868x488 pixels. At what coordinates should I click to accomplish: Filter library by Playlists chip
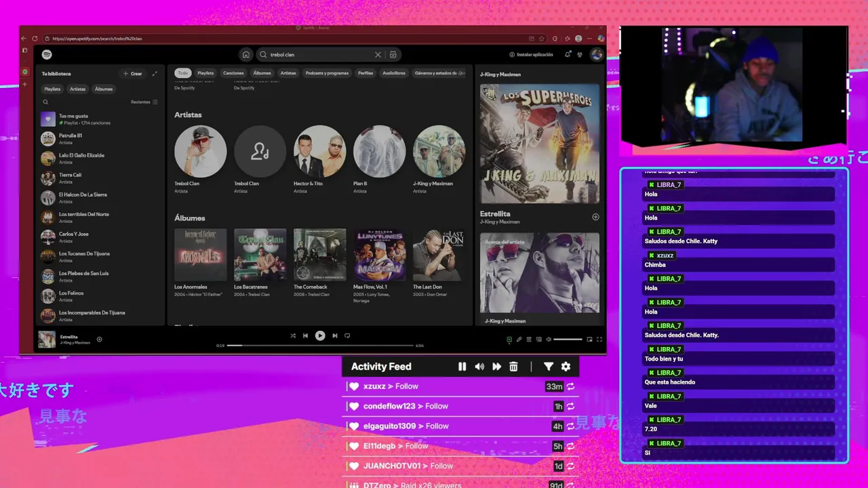pos(52,89)
